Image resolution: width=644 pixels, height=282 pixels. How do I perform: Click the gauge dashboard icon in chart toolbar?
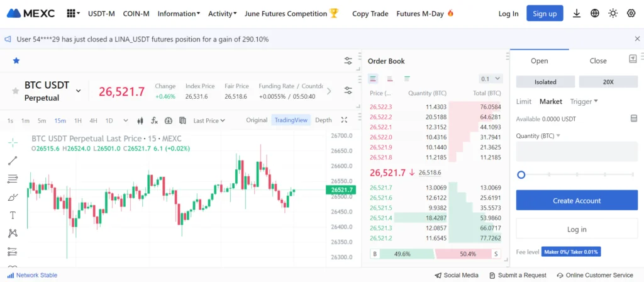click(x=169, y=120)
